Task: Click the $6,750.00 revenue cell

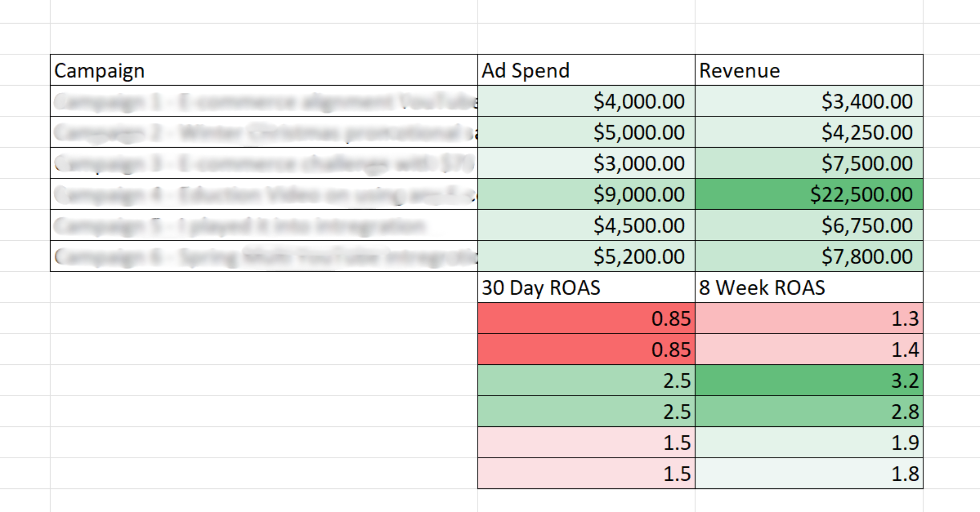Action: point(809,225)
